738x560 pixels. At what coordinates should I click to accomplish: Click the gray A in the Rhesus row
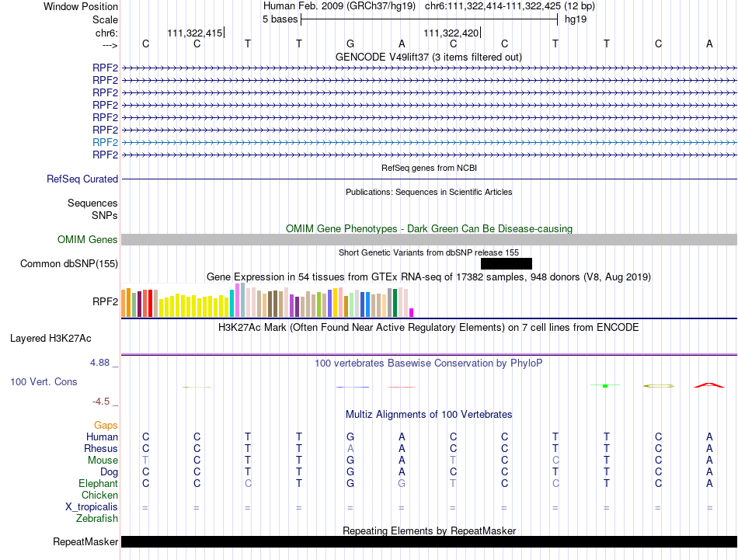350,448
